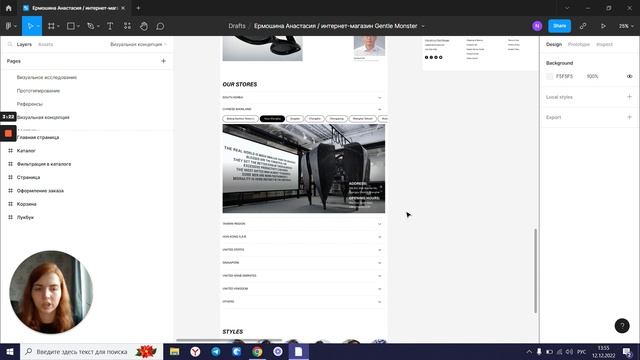This screenshot has height=360, width=640.
Task: Stop the screen recording
Action: (x=8, y=133)
